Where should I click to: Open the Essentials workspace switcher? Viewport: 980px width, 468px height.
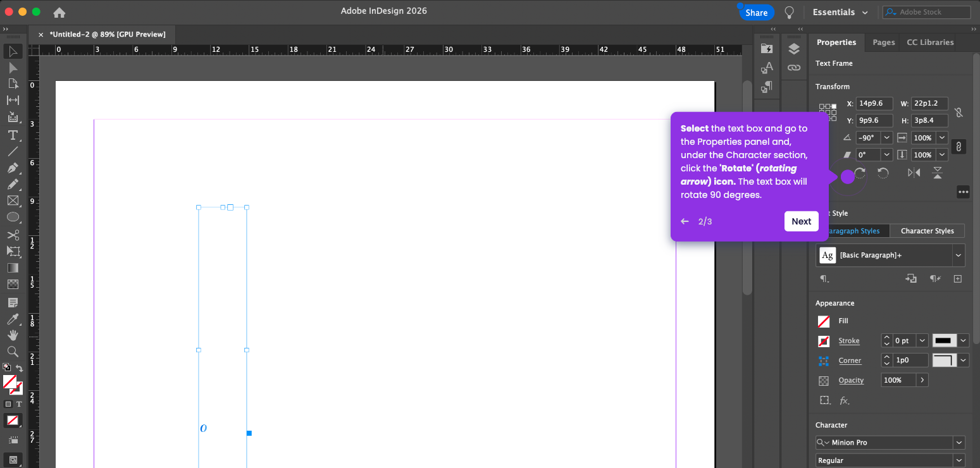(841, 12)
